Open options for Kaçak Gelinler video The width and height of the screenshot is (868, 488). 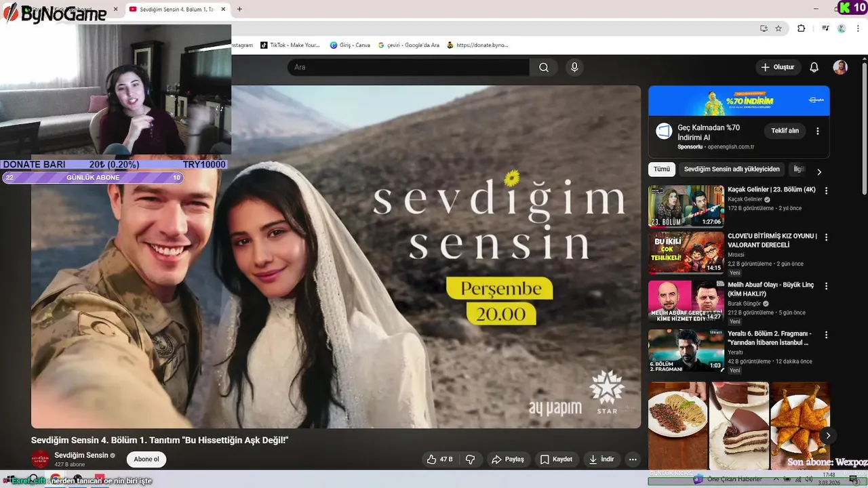tap(826, 191)
